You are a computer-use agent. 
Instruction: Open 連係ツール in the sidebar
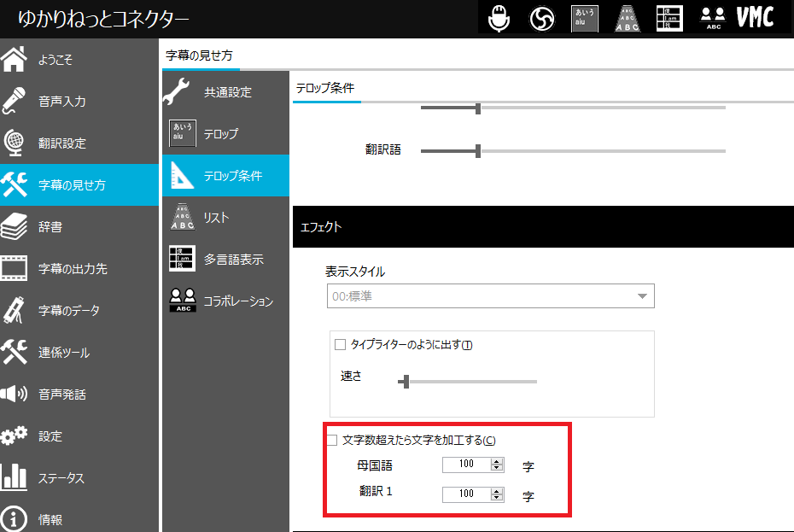coord(79,352)
